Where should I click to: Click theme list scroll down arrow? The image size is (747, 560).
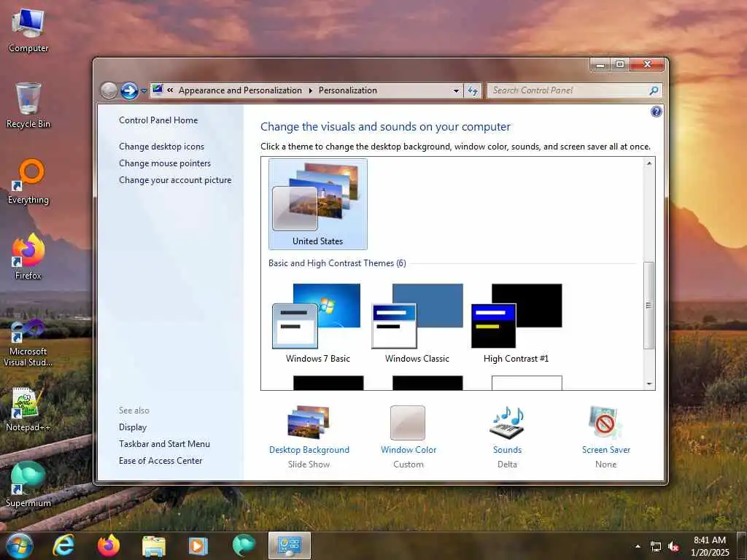[649, 384]
